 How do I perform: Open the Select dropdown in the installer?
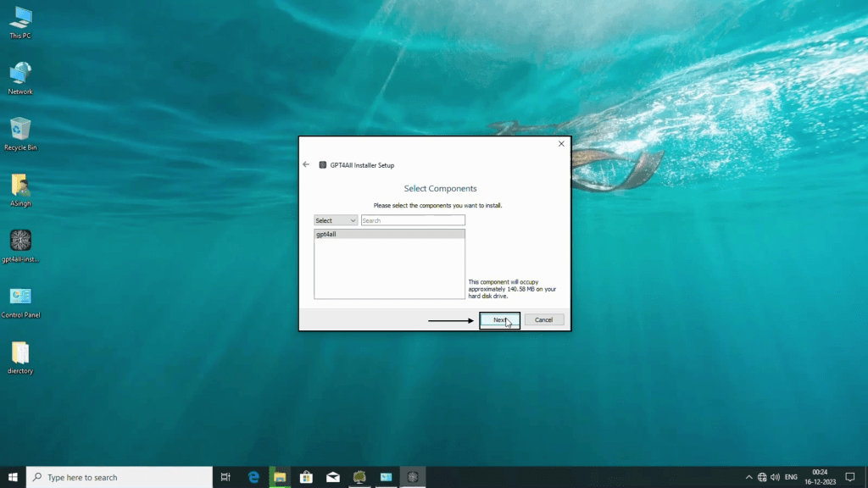pos(336,220)
